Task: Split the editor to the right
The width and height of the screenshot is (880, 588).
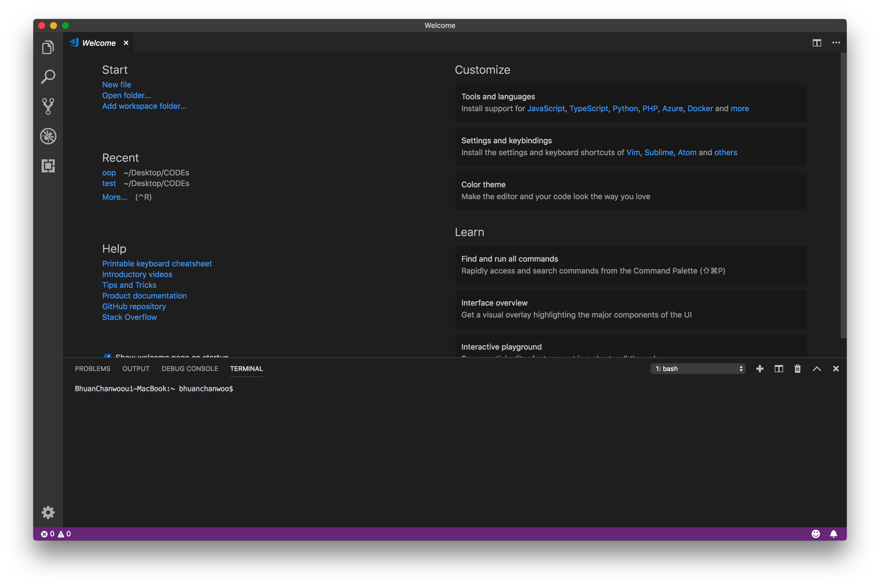Action: [x=817, y=43]
